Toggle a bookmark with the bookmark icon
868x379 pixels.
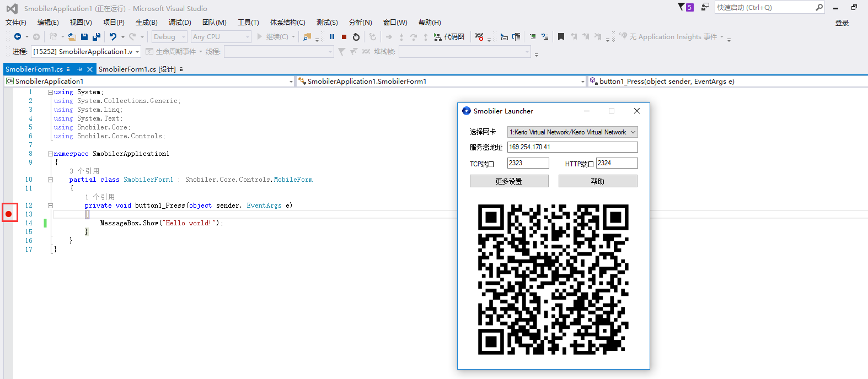[x=561, y=37]
